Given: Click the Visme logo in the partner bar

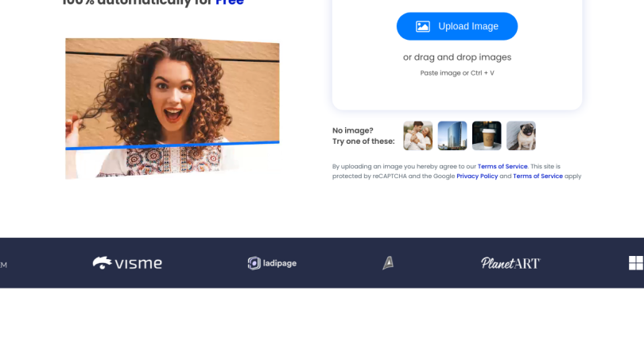Looking at the screenshot, I should [127, 263].
